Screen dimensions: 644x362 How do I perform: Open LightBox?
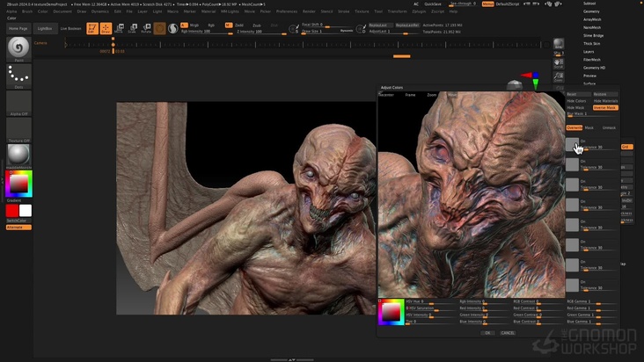point(45,29)
